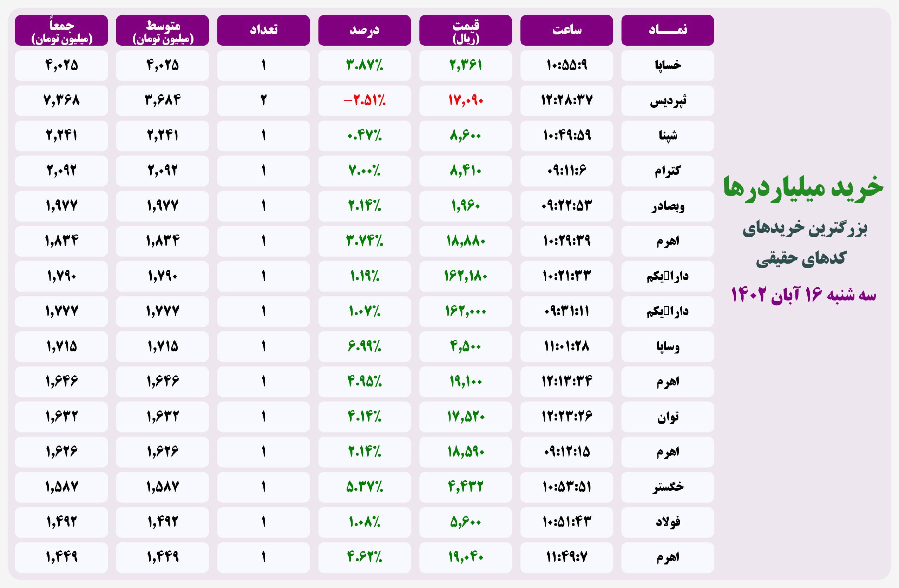Click the درصد column header
The width and height of the screenshot is (899, 588).
pos(364,30)
